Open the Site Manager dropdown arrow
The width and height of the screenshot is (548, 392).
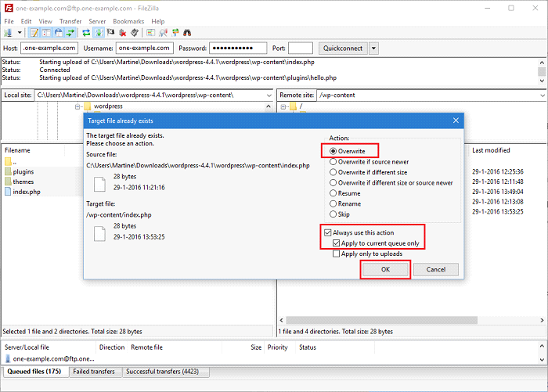pyautogui.click(x=19, y=33)
